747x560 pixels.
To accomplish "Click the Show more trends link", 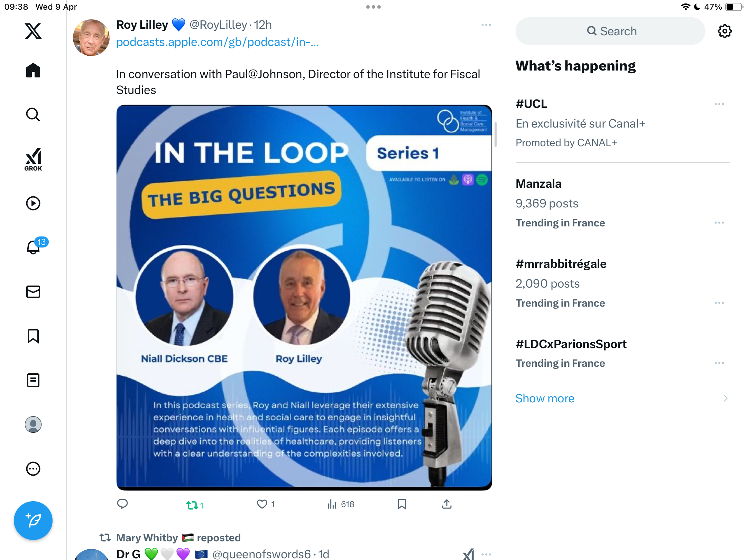I will (545, 398).
